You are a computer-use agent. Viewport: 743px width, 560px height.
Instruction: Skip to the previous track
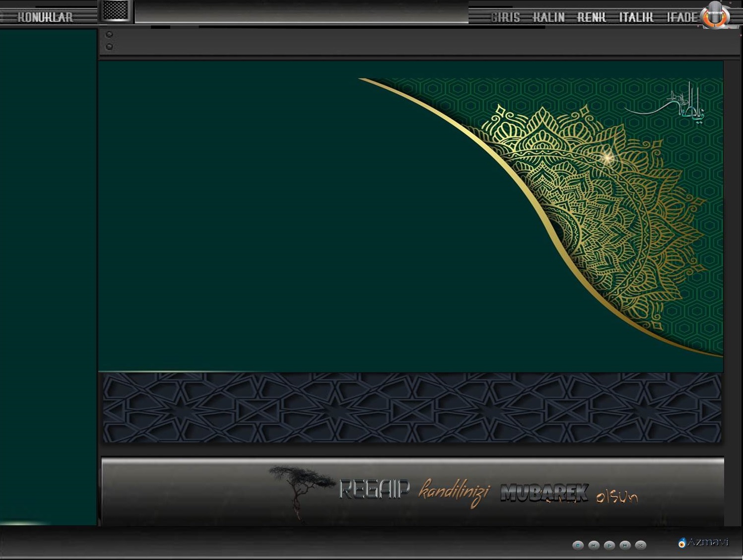coord(594,545)
